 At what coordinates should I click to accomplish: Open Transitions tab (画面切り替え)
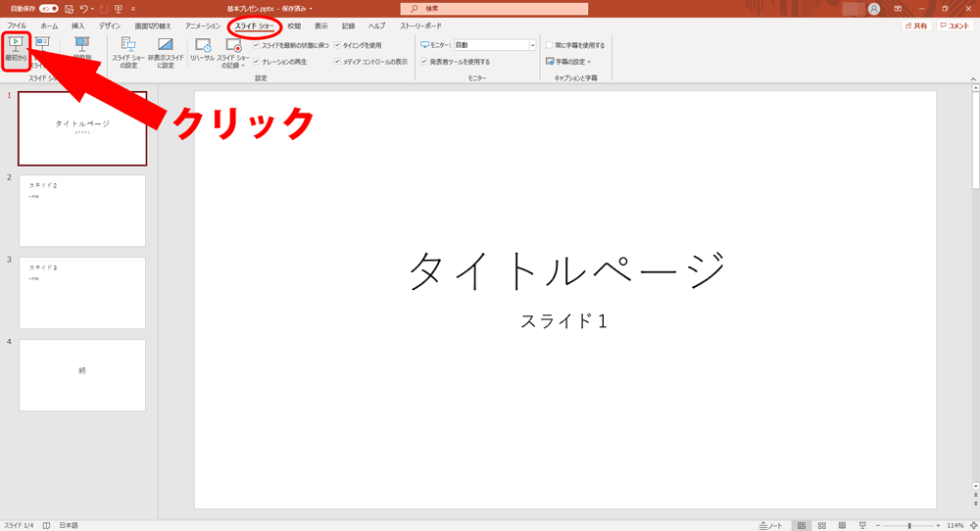153,25
